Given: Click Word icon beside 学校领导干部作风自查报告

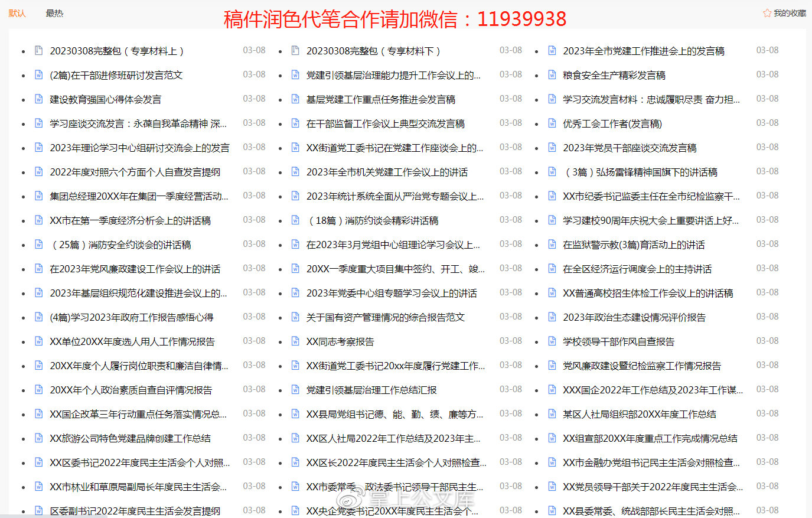Looking at the screenshot, I should tap(552, 341).
